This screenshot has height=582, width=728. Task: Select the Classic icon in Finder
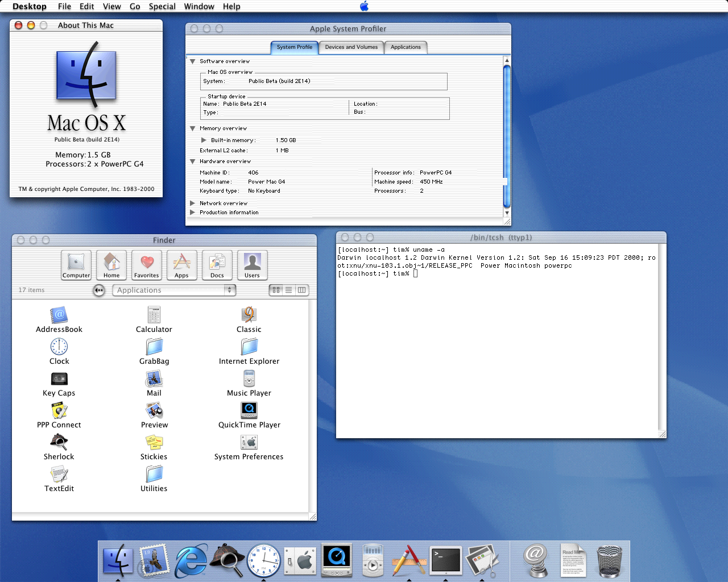point(249,315)
